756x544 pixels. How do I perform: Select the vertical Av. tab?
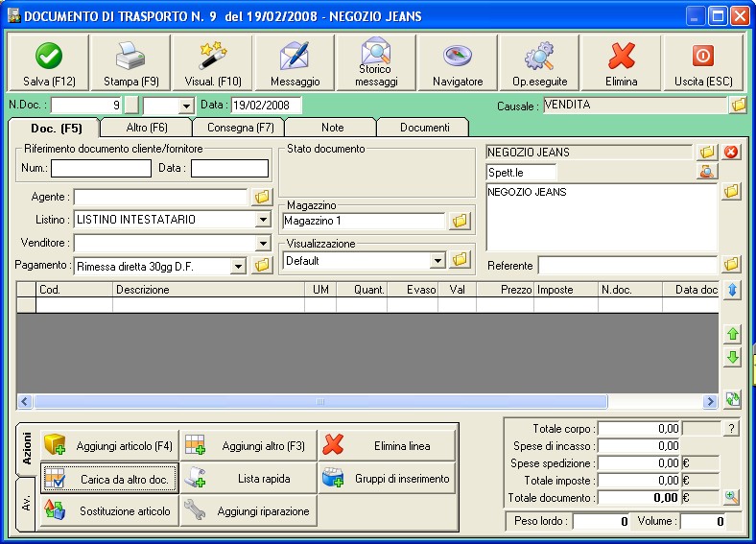point(27,503)
